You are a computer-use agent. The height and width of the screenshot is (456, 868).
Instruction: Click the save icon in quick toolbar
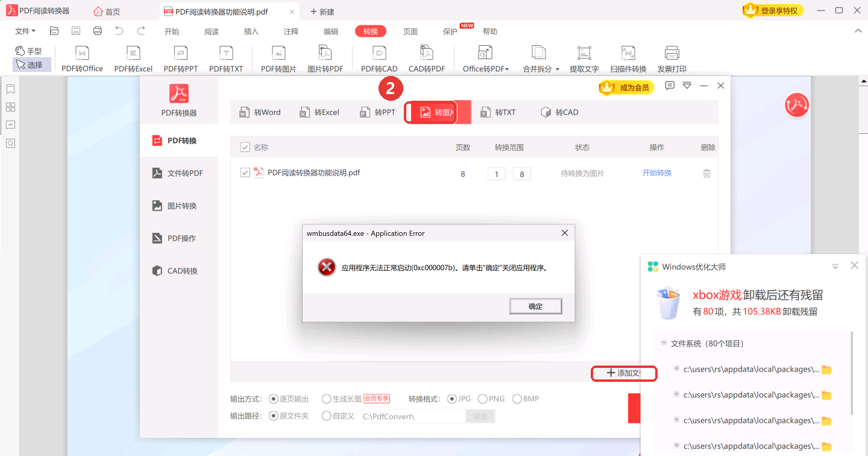(x=76, y=31)
